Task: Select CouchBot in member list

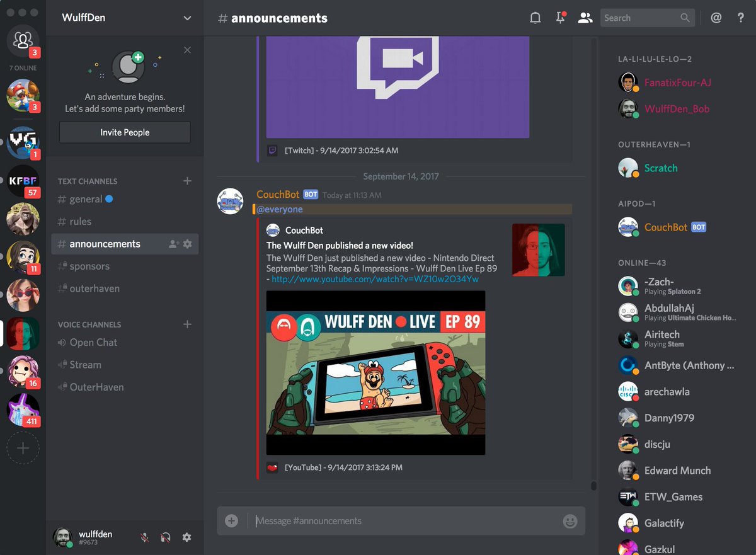Action: (673, 227)
